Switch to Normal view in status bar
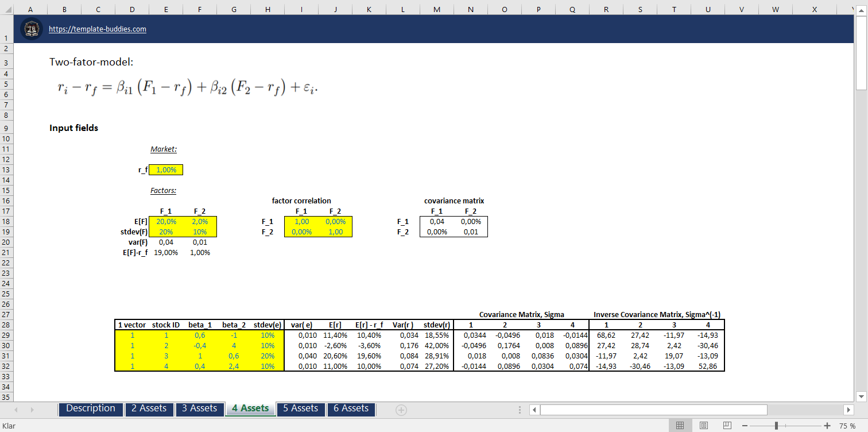 680,425
